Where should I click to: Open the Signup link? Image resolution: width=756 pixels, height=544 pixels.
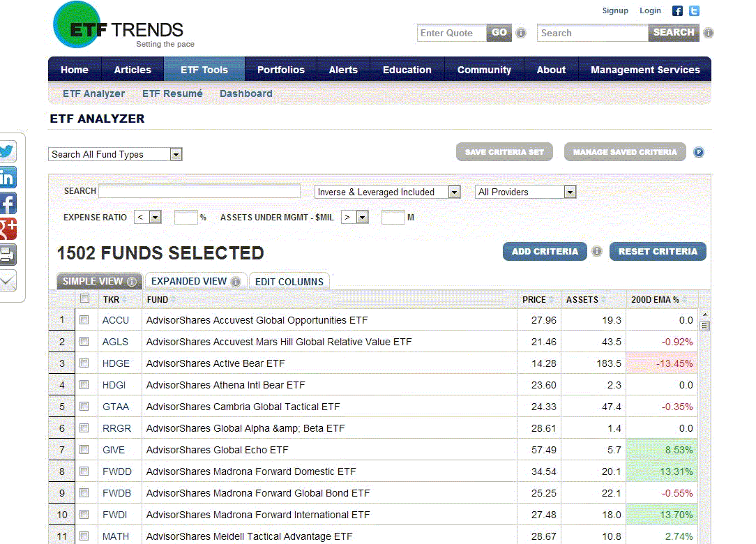[x=615, y=10]
